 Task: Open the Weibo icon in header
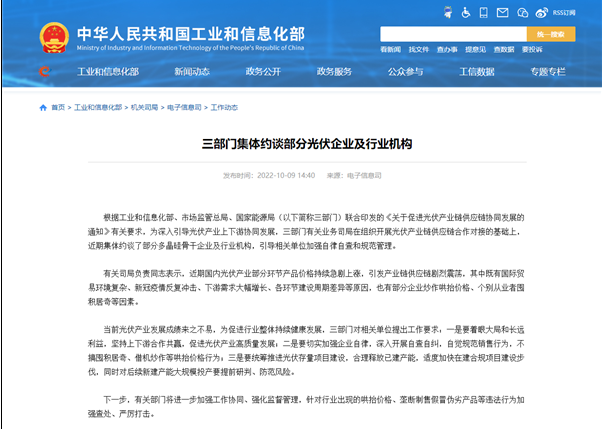[x=542, y=13]
